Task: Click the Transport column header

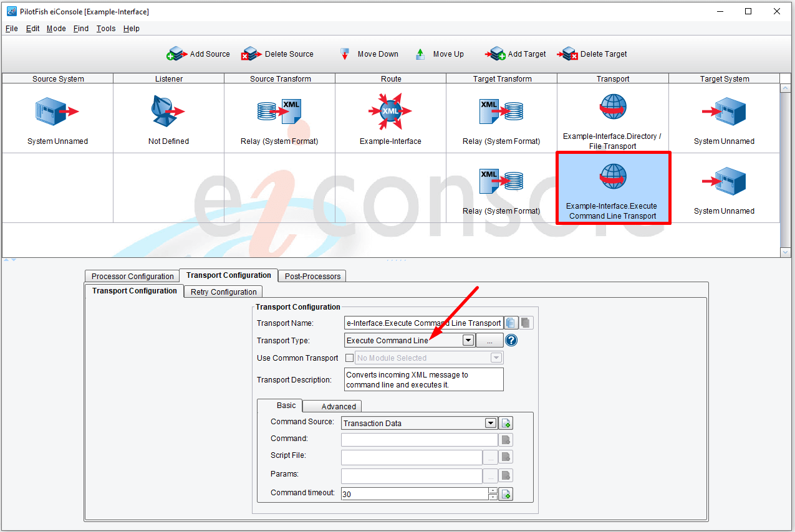Action: [612, 78]
